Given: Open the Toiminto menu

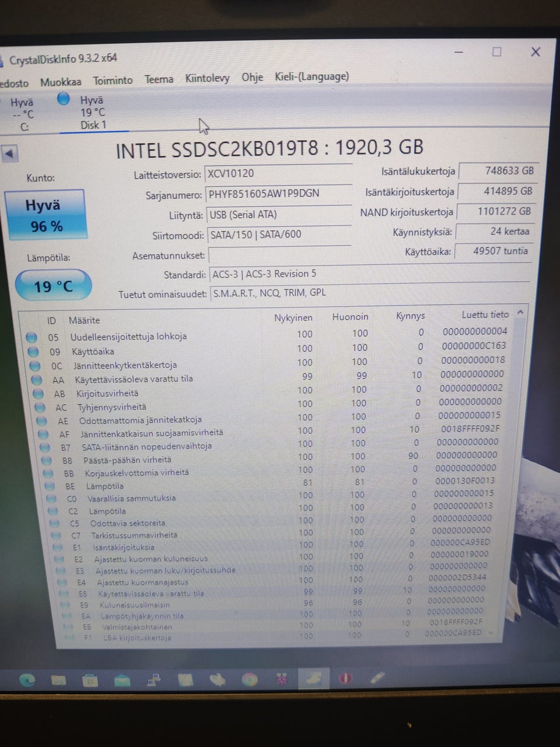Looking at the screenshot, I should pyautogui.click(x=113, y=81).
